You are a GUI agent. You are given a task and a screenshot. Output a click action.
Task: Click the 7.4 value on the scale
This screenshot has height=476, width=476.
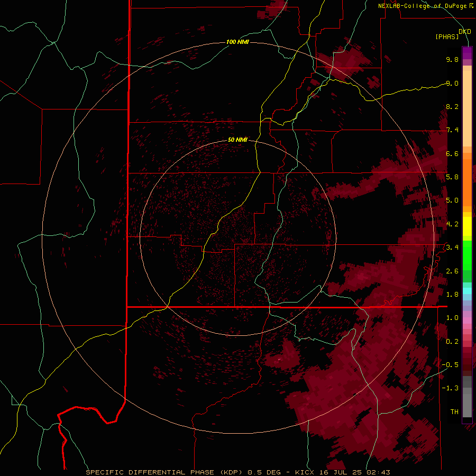coord(452,130)
